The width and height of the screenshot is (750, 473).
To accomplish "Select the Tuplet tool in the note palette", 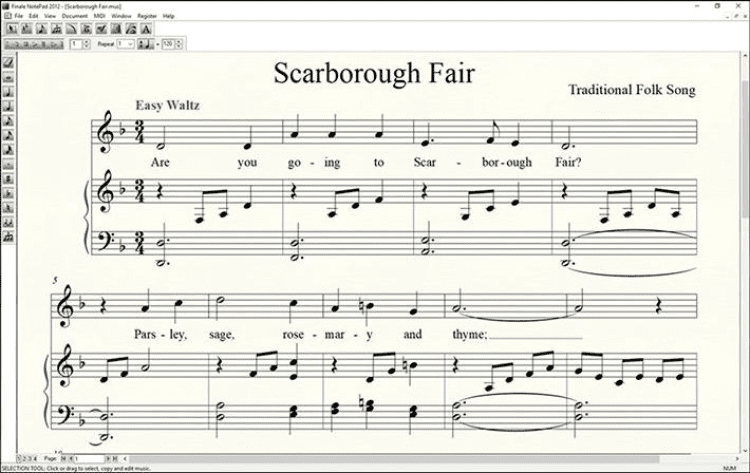I will pyautogui.click(x=8, y=237).
